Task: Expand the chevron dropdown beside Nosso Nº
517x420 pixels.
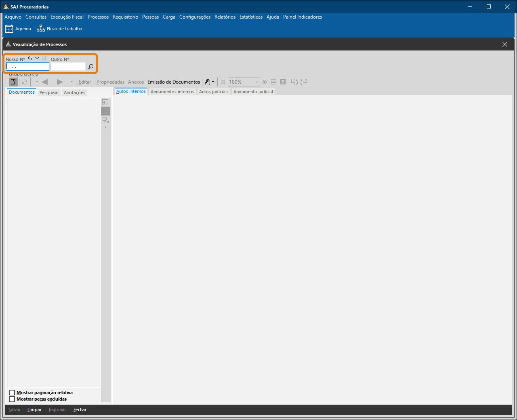Action: [37, 59]
